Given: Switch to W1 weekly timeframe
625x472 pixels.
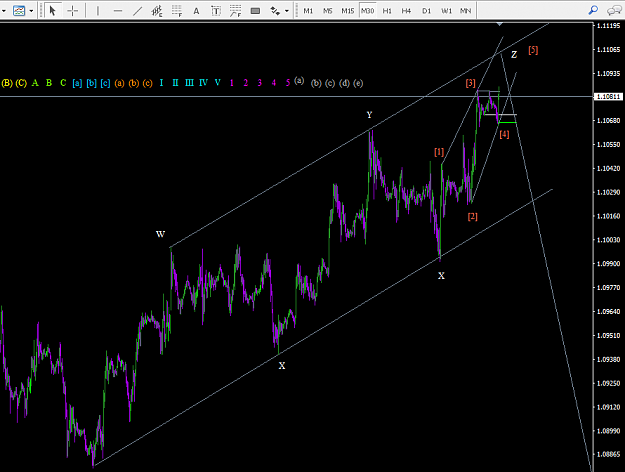Looking at the screenshot, I should click(446, 11).
